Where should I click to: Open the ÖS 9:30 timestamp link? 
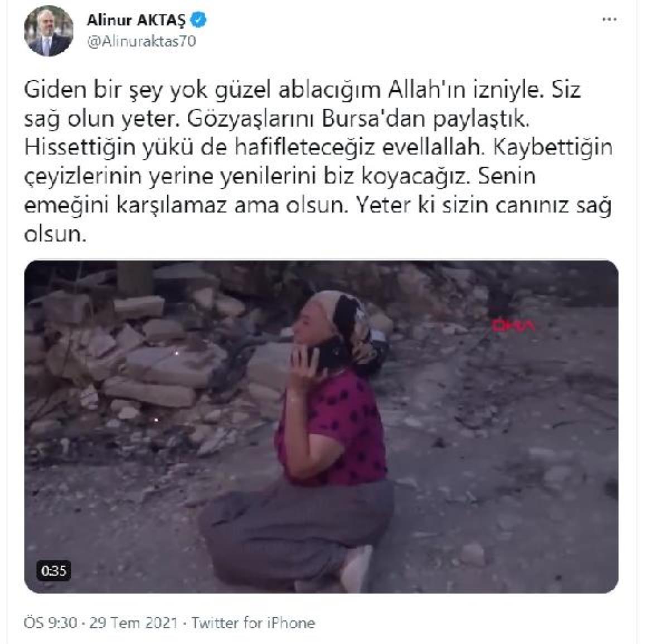tap(50, 622)
